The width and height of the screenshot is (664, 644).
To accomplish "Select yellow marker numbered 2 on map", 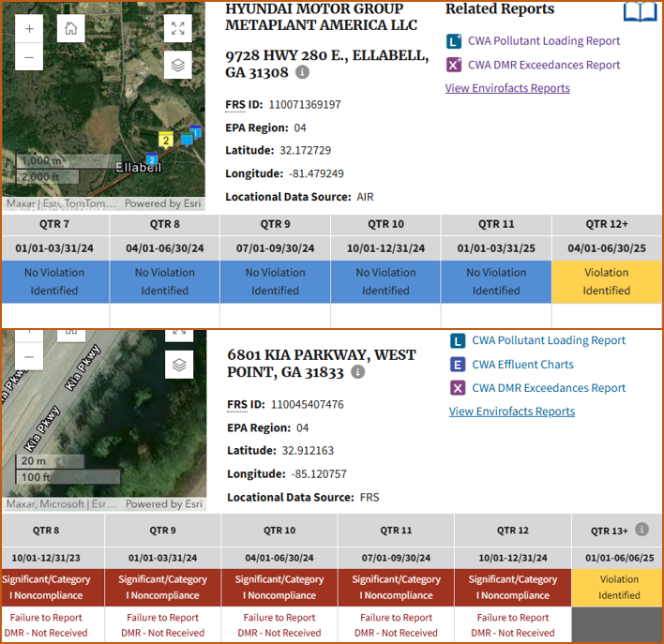I will coord(166,141).
